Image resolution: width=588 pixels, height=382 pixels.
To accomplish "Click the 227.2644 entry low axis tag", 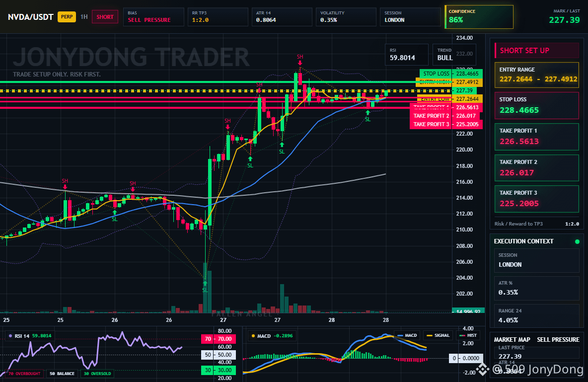I will pos(467,99).
